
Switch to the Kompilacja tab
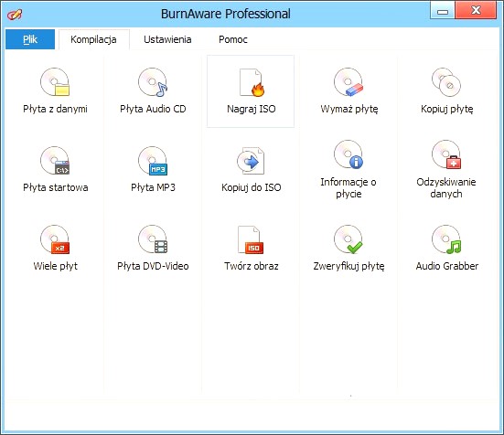click(x=93, y=39)
